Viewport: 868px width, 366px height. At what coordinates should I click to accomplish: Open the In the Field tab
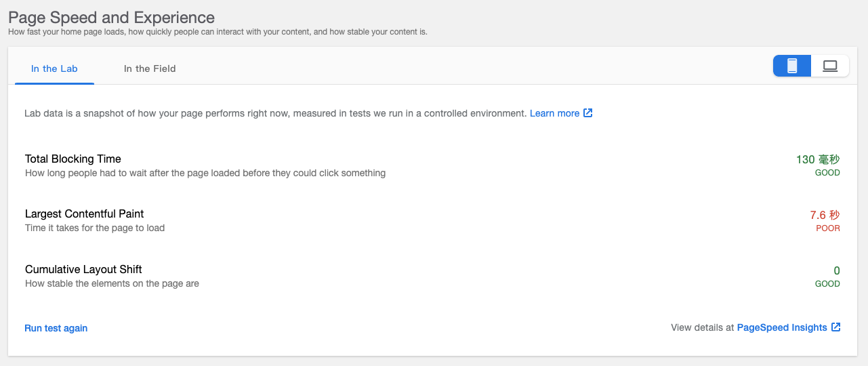[150, 68]
